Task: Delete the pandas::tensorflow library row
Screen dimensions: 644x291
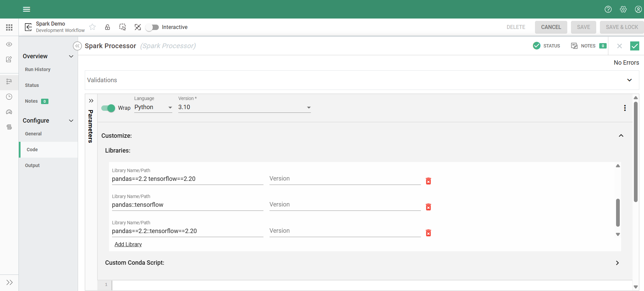Action: coord(428,207)
